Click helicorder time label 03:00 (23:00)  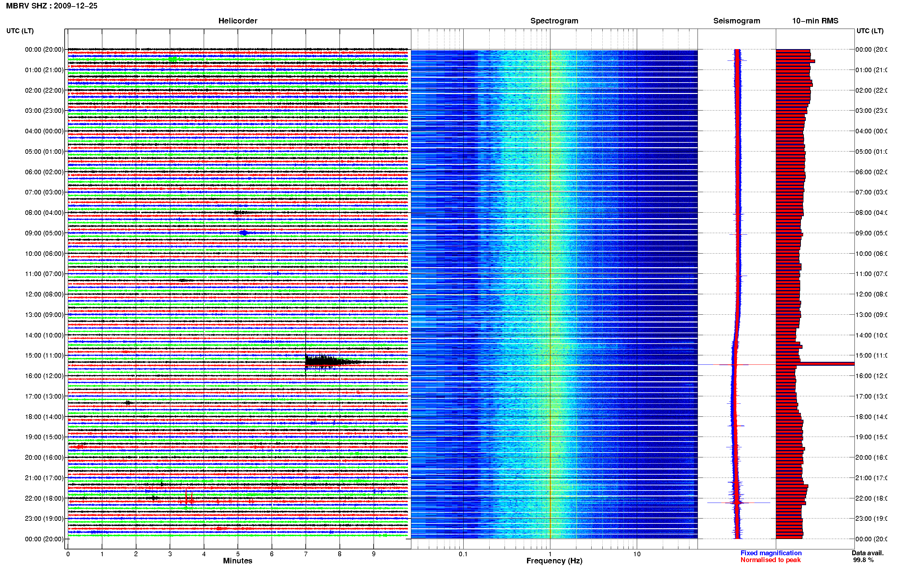(44, 111)
